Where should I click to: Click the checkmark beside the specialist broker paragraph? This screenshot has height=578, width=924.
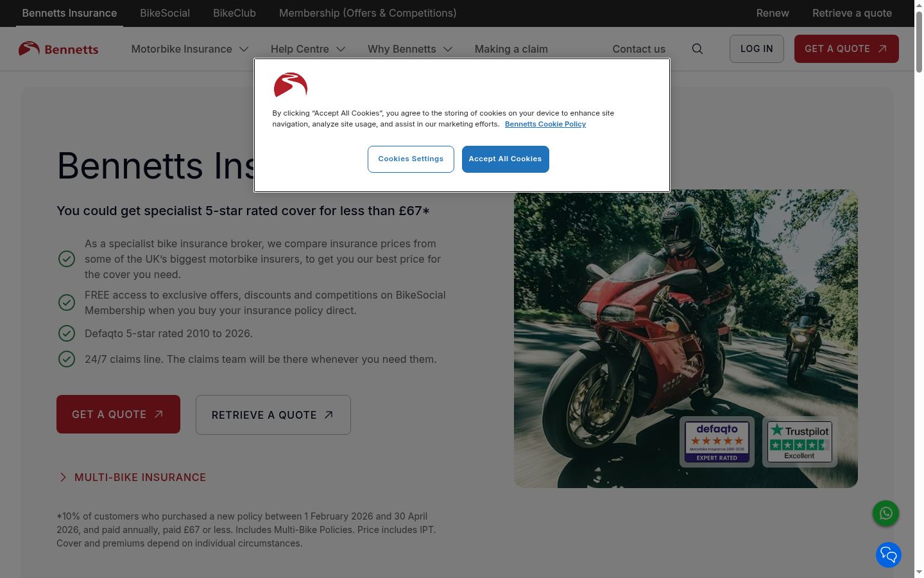pyautogui.click(x=67, y=259)
